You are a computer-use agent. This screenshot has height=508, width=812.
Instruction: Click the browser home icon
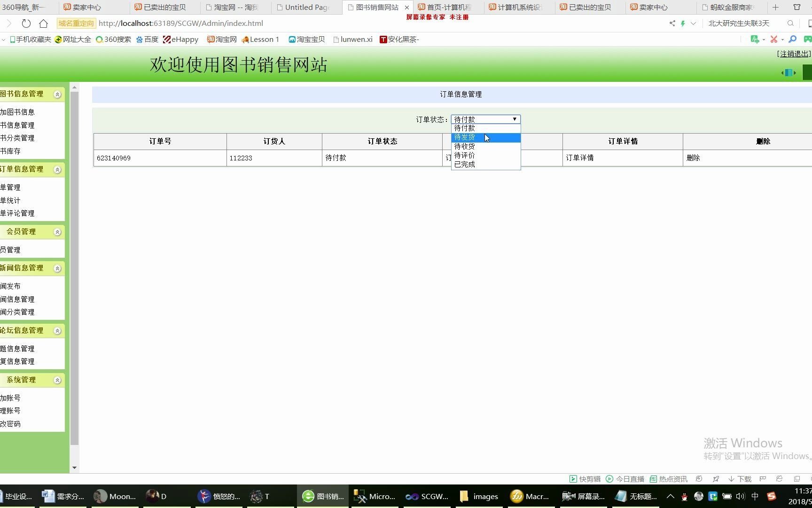(43, 23)
